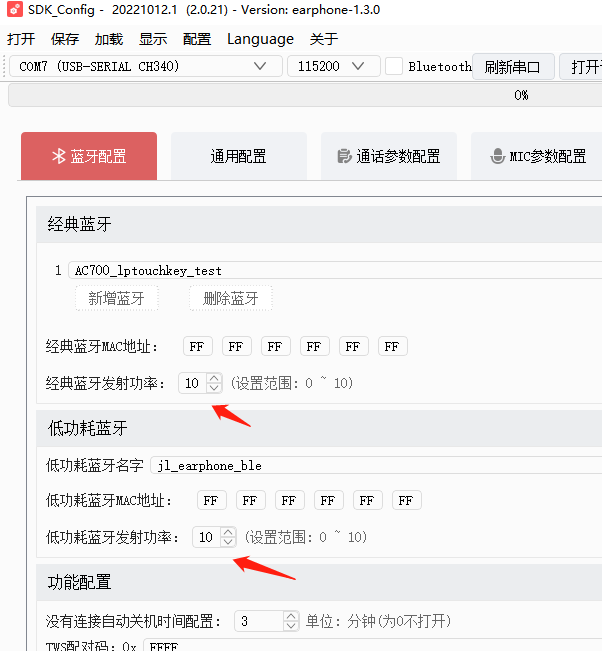
Task: Click the SDK_Config app icon in title bar
Action: tap(15, 9)
